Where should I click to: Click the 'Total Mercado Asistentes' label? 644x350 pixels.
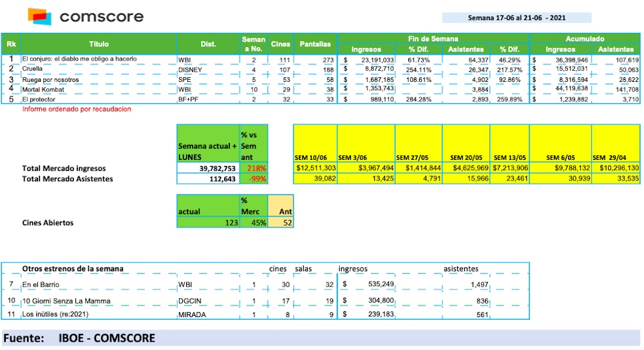[x=68, y=179]
